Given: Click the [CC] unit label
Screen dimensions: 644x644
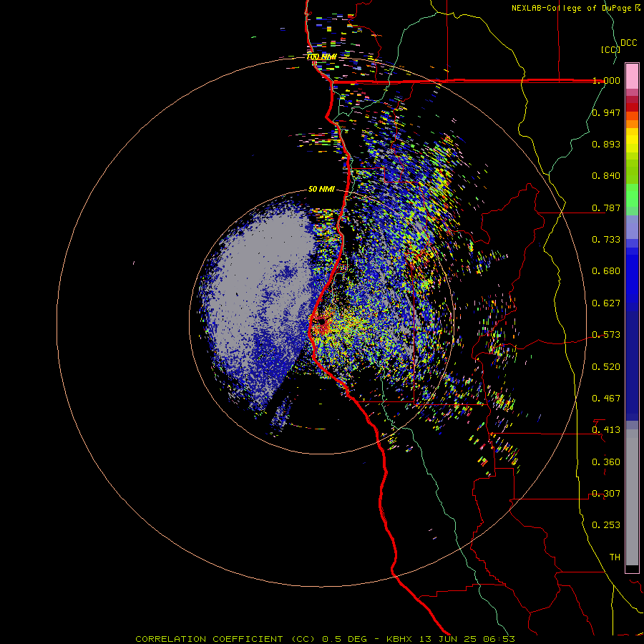Looking at the screenshot, I should pos(611,49).
